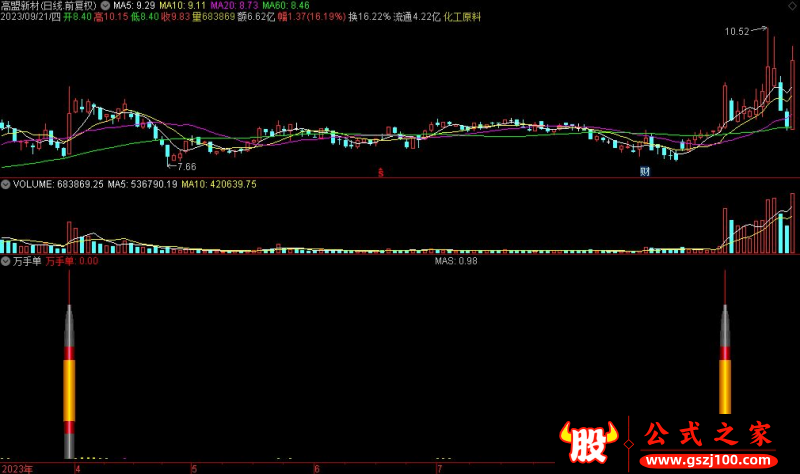Screen dimensions: 800x474
Task: Click the closing price 收9.83
Action: (176, 17)
